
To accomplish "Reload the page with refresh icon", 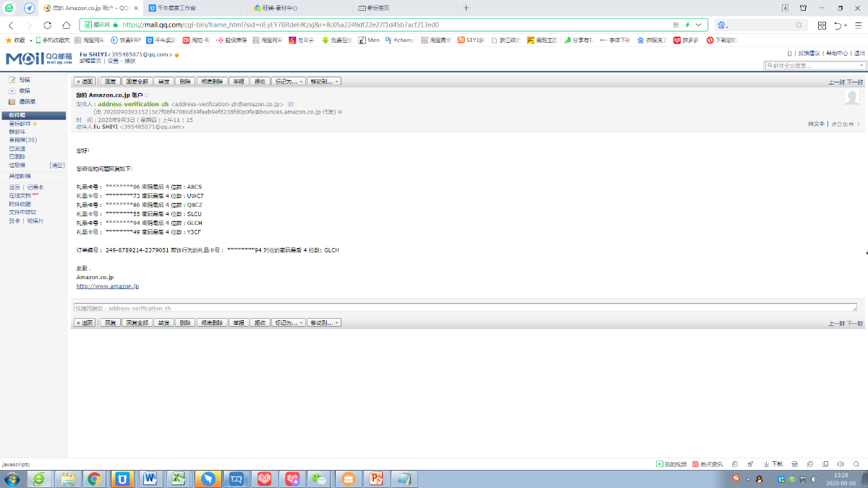I will coord(48,25).
